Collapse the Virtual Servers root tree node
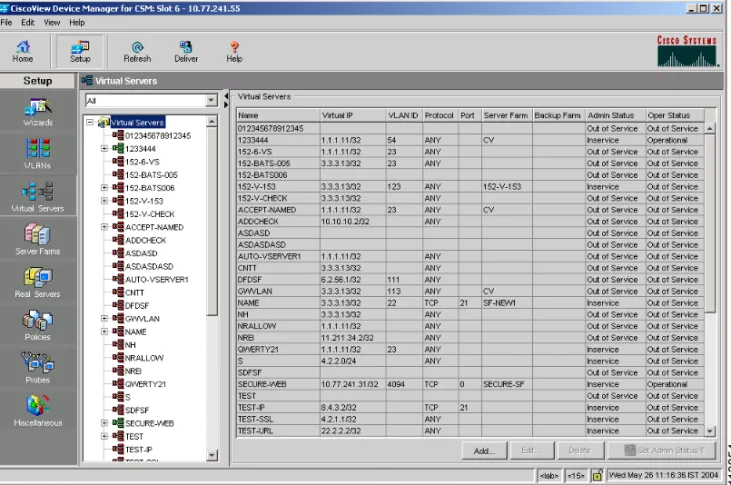 [90, 122]
